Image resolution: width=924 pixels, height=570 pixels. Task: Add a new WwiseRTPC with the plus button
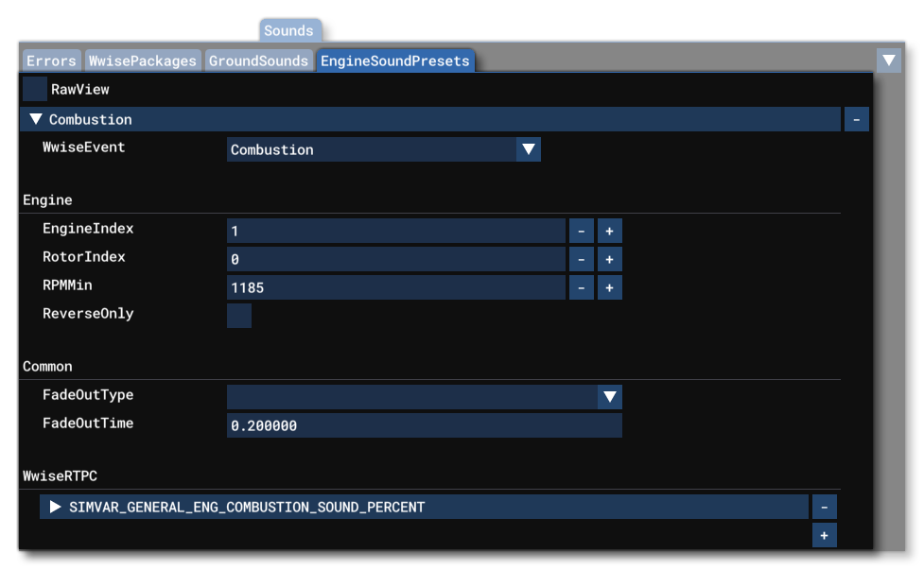point(823,534)
